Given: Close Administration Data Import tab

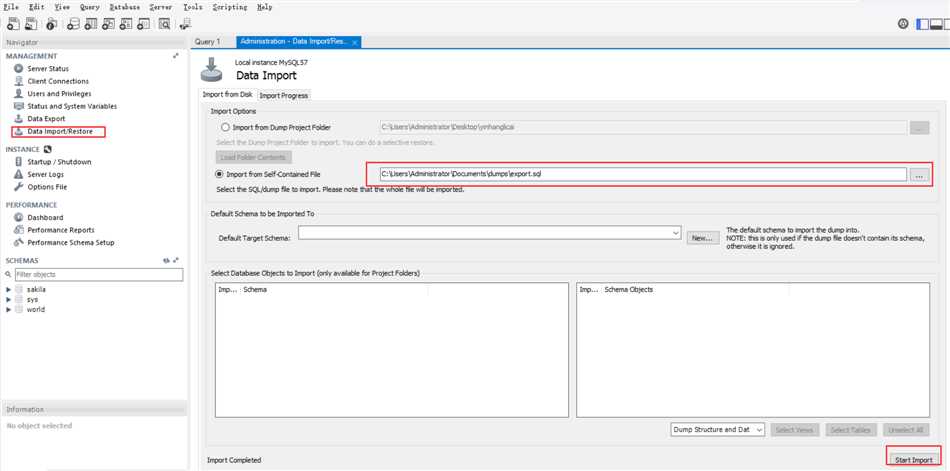Looking at the screenshot, I should pyautogui.click(x=354, y=42).
